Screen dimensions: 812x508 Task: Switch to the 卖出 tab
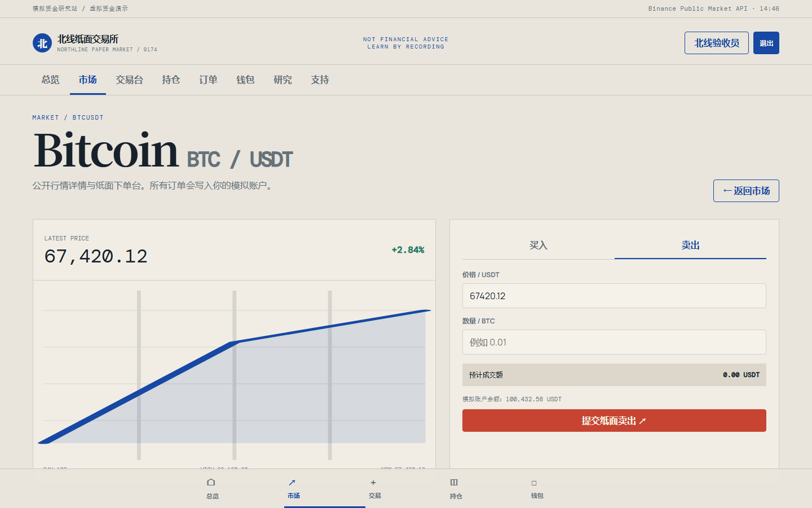(x=690, y=246)
